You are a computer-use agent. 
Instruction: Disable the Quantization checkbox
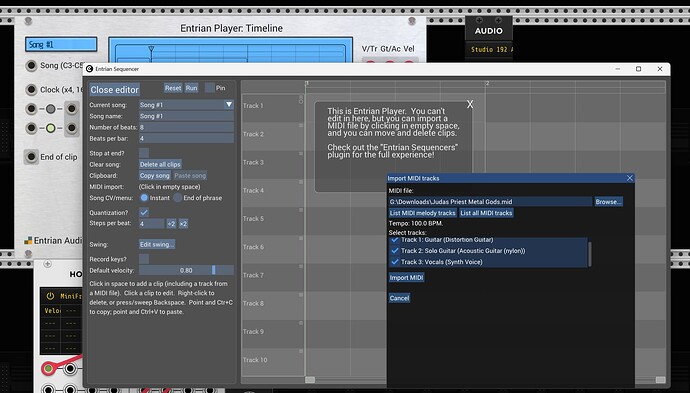click(x=144, y=212)
